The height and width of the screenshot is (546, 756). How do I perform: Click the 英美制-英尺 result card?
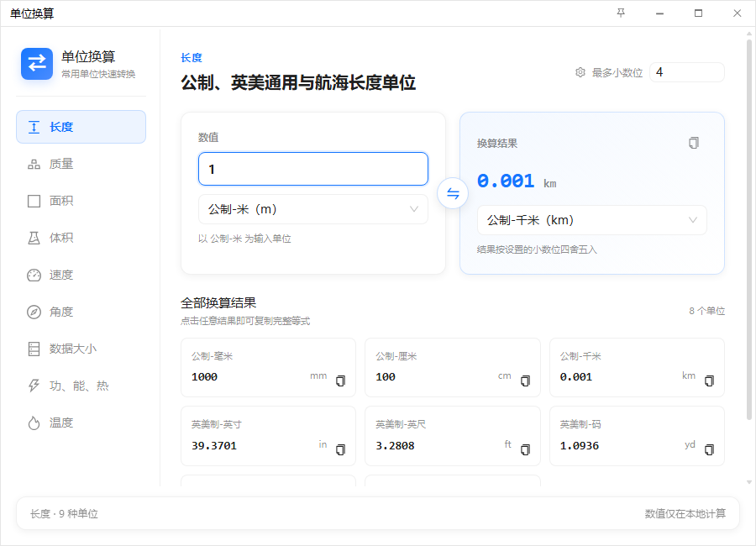click(452, 436)
